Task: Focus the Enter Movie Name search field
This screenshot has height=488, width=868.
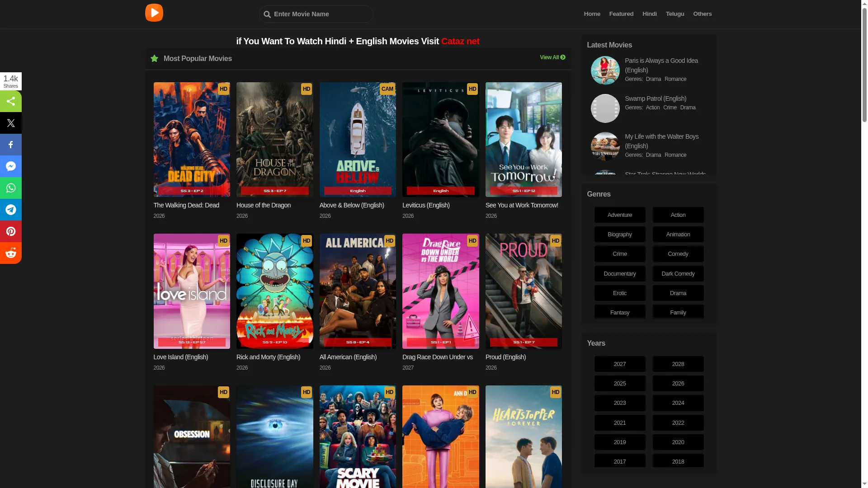Action: tap(316, 14)
